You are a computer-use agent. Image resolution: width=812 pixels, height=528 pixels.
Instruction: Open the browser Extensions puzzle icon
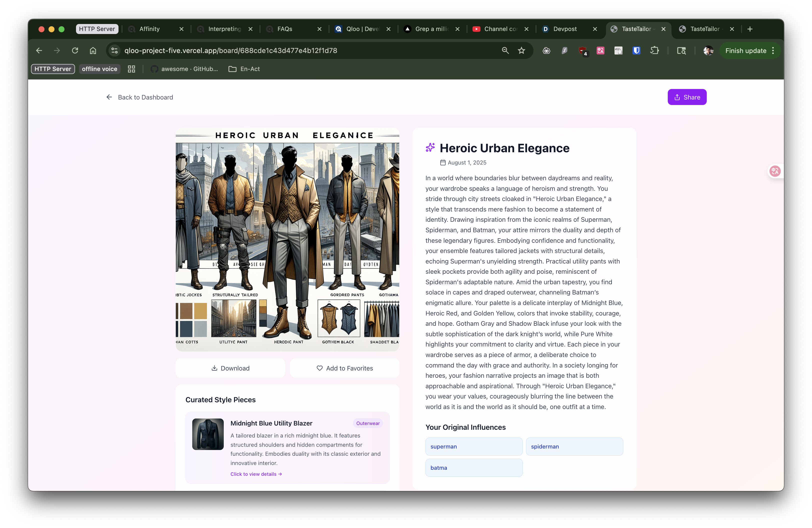point(654,50)
